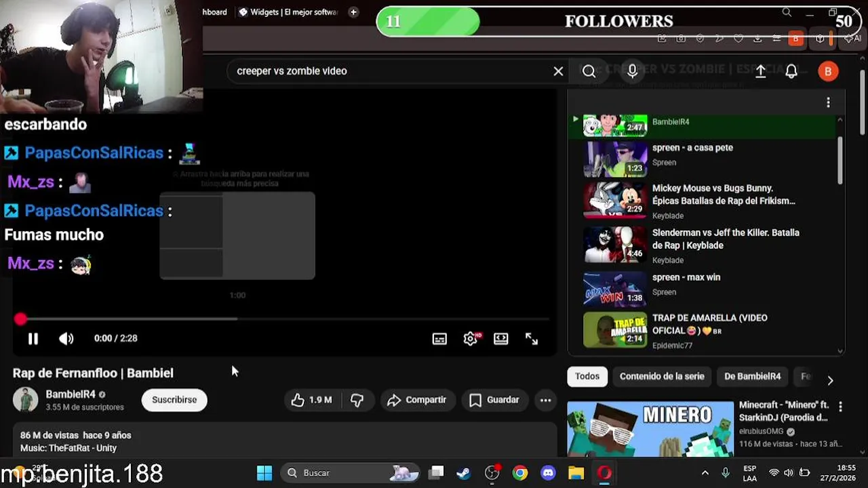Open Steam from taskbar
This screenshot has width=868, height=488.
click(464, 473)
